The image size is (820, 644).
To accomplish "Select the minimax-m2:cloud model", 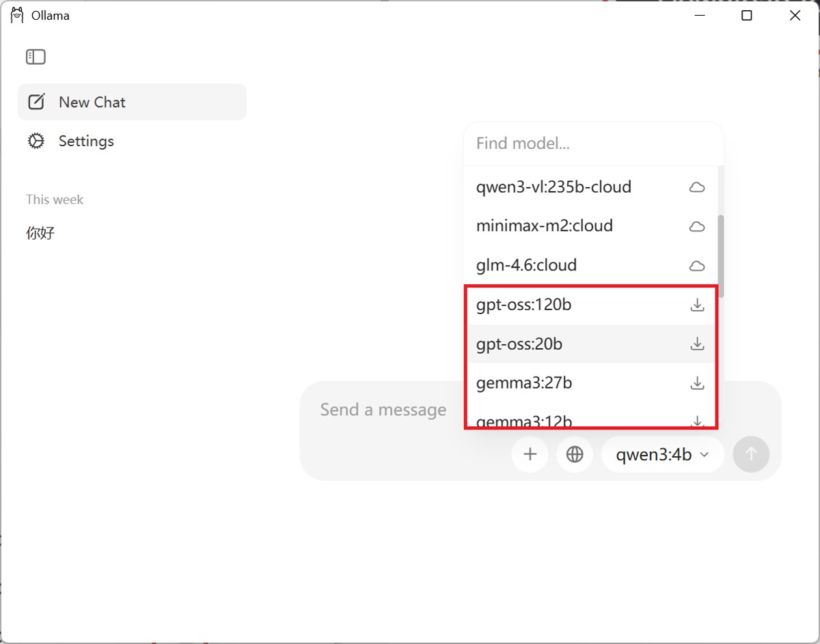I will tap(590, 226).
